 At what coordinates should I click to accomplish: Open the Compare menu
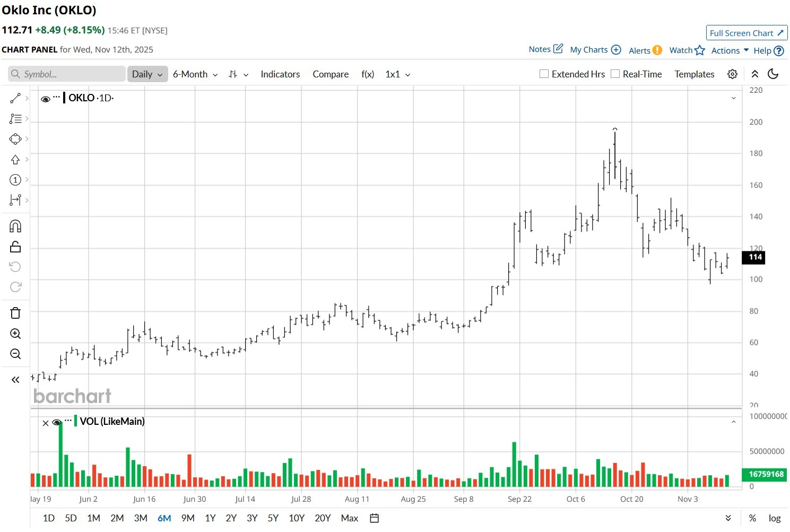point(331,74)
